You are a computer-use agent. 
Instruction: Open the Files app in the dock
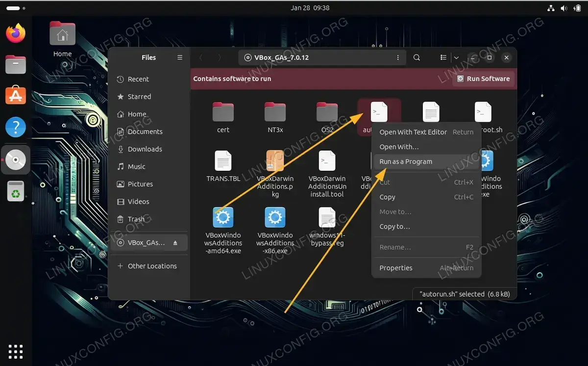(x=16, y=64)
